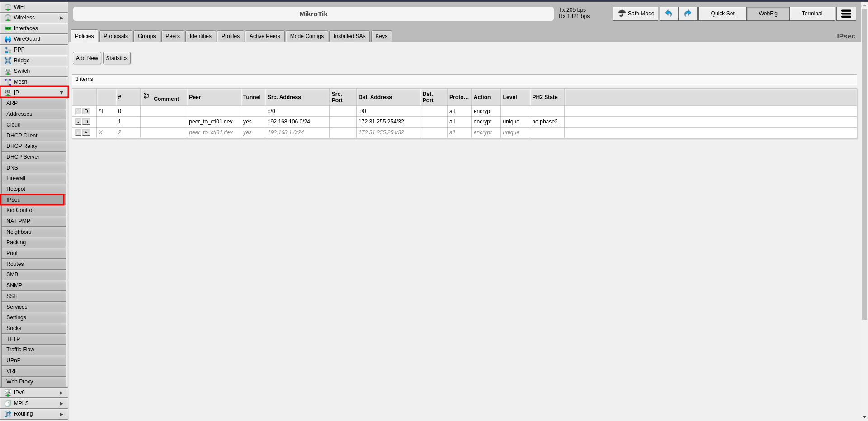Open WireGuard from the sidebar
868x421 pixels.
pyautogui.click(x=27, y=39)
